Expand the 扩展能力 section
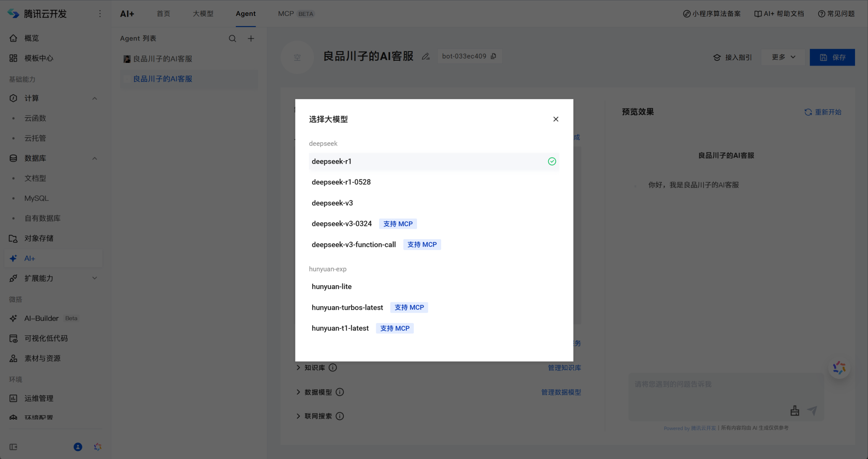868x459 pixels. point(94,278)
